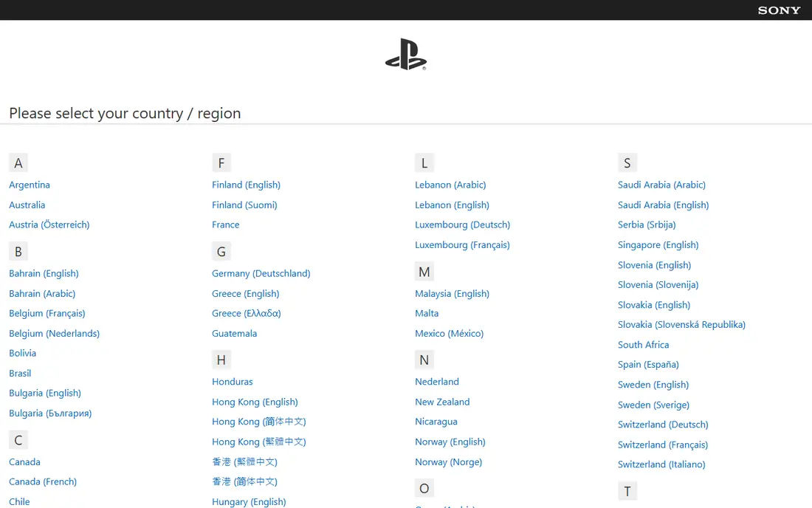Open the Malta link
812x508 pixels.
pos(427,313)
